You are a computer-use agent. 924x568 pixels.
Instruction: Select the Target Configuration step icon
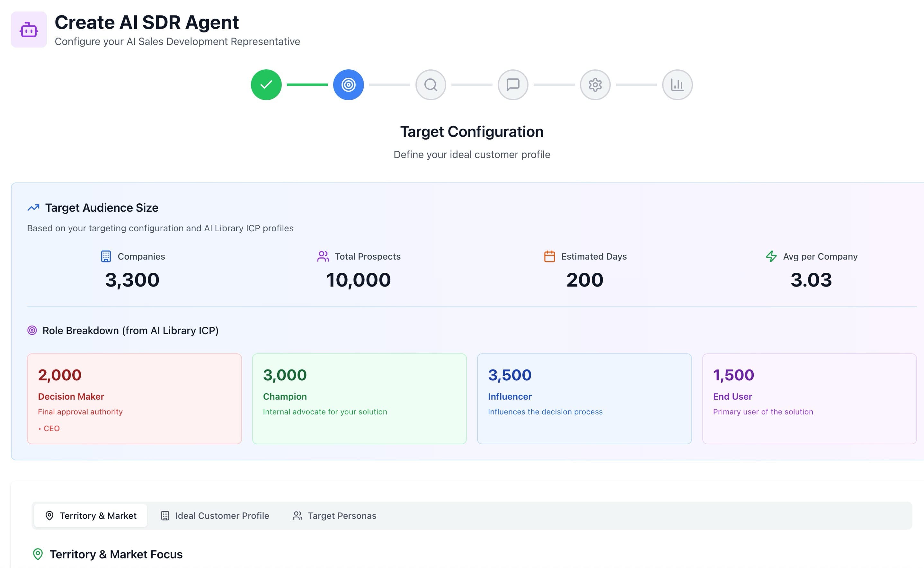click(349, 85)
